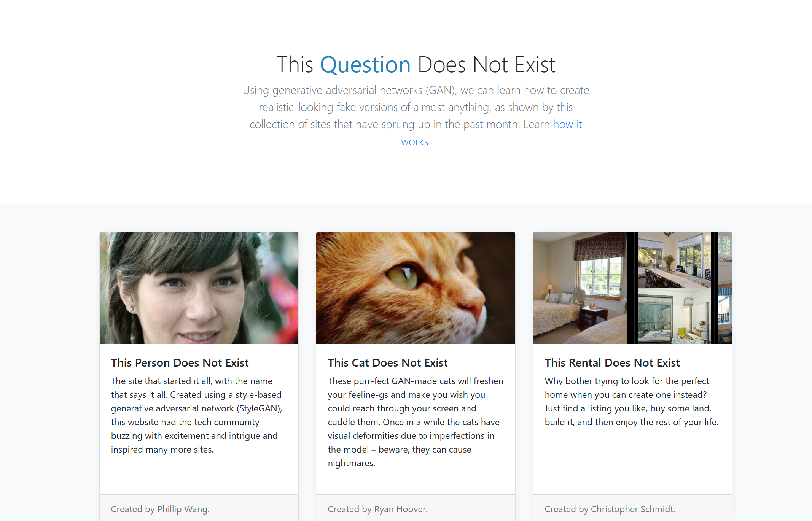812x521 pixels.
Task: Select the dining table photo in the rental collage
Action: (x=674, y=260)
